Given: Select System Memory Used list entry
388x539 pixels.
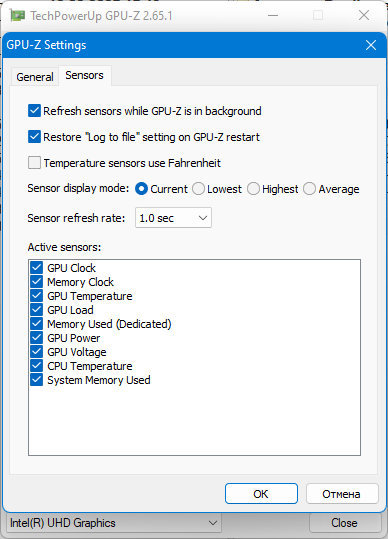Looking at the screenshot, I should 99,380.
